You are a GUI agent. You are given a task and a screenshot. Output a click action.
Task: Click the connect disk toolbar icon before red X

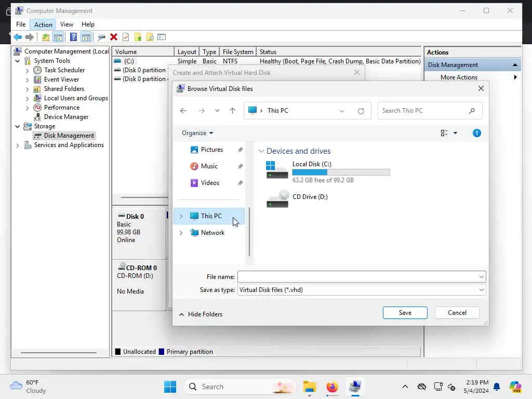tap(101, 37)
